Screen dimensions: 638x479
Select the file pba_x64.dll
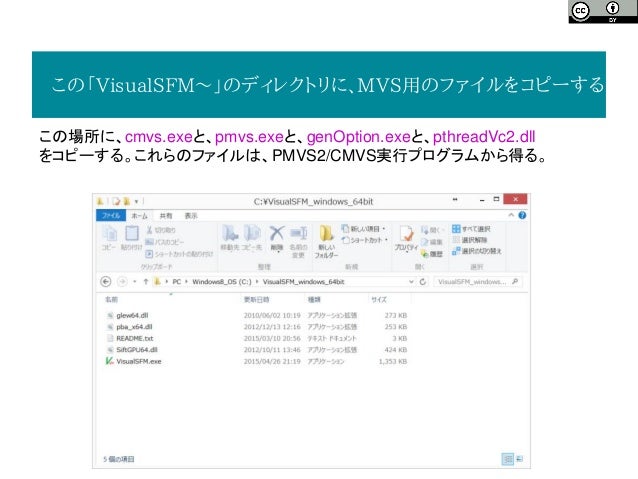pyautogui.click(x=134, y=327)
